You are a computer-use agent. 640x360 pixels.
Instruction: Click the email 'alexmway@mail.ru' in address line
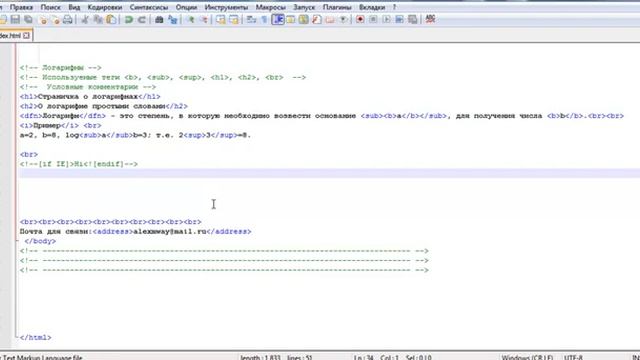(170, 231)
